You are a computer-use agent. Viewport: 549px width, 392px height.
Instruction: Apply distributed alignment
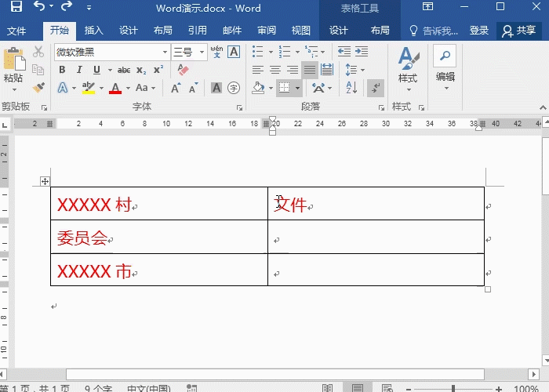point(327,70)
